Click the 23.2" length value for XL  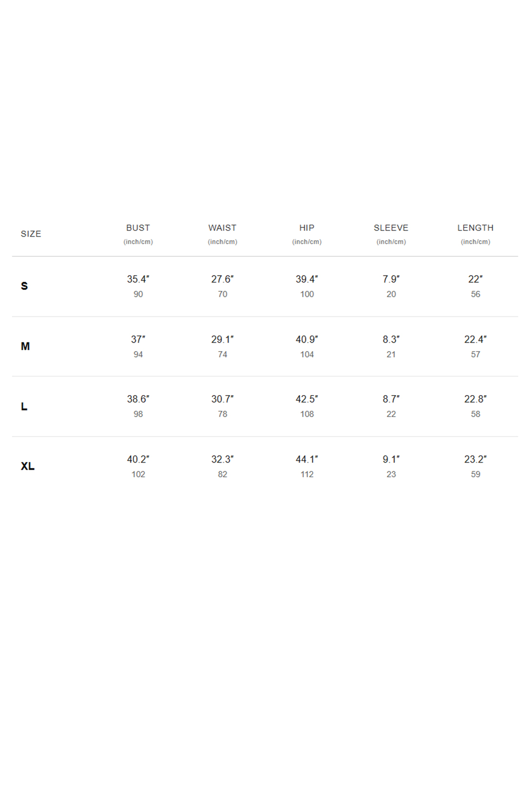pyautogui.click(x=475, y=459)
